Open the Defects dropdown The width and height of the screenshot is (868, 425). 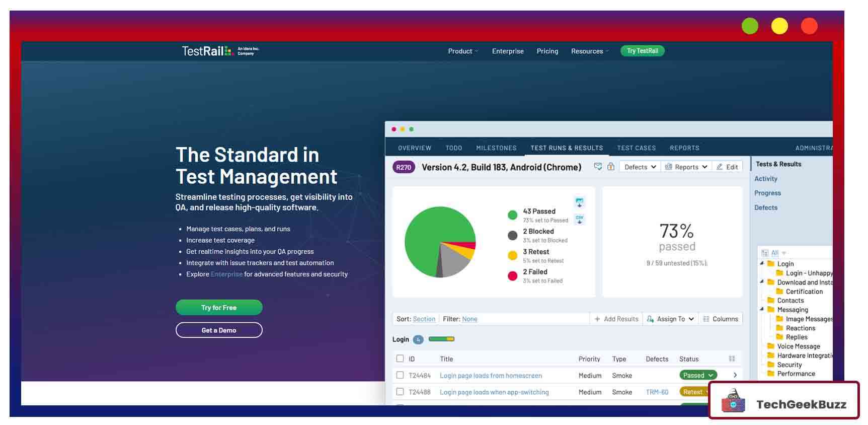(640, 167)
